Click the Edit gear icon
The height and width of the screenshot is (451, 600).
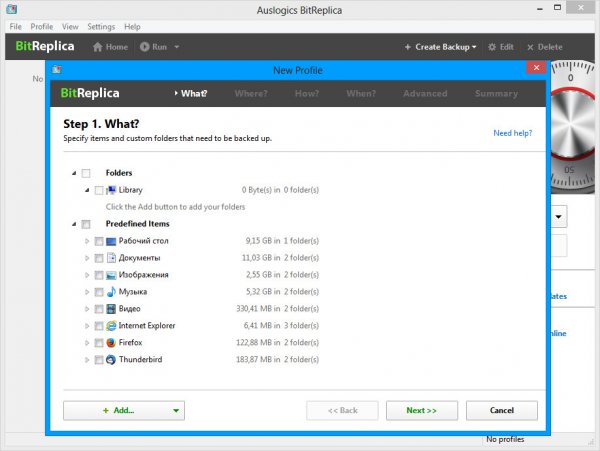click(492, 47)
